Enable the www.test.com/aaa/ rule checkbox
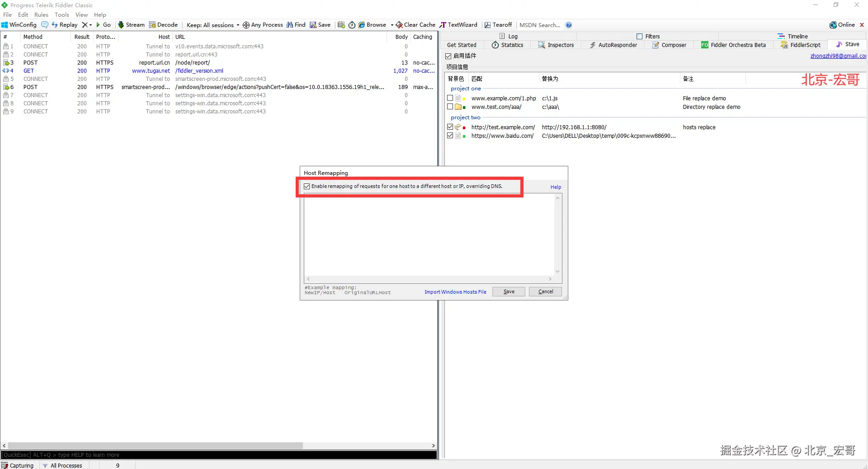Screen dimensions: 868x469 [x=450, y=107]
